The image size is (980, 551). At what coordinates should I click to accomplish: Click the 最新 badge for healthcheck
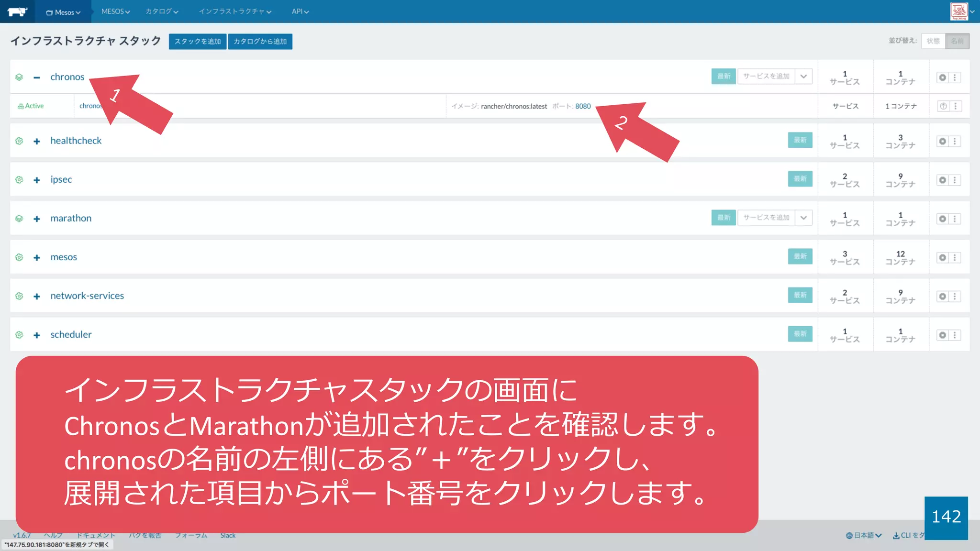800,140
